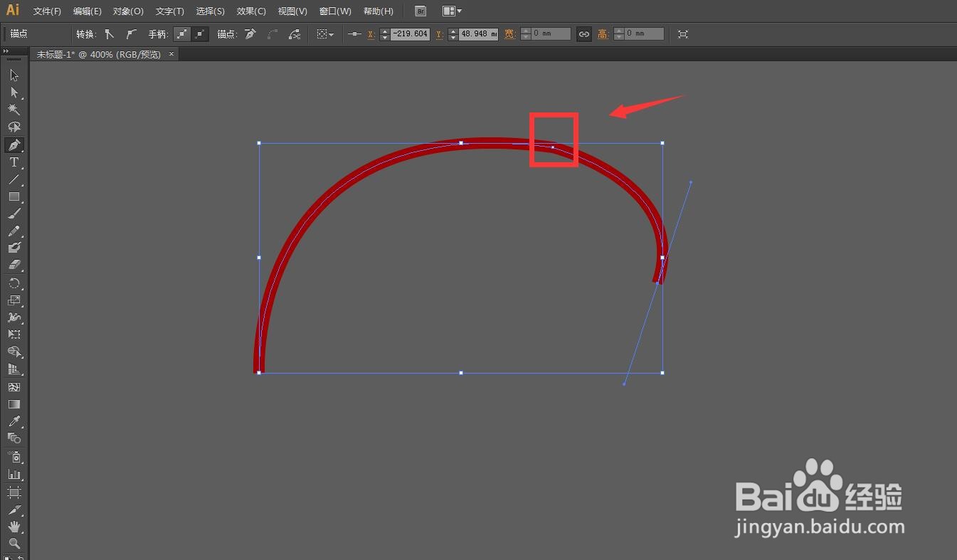Click the height (高) input field
Image resolution: width=957 pixels, height=560 pixels.
645,34
